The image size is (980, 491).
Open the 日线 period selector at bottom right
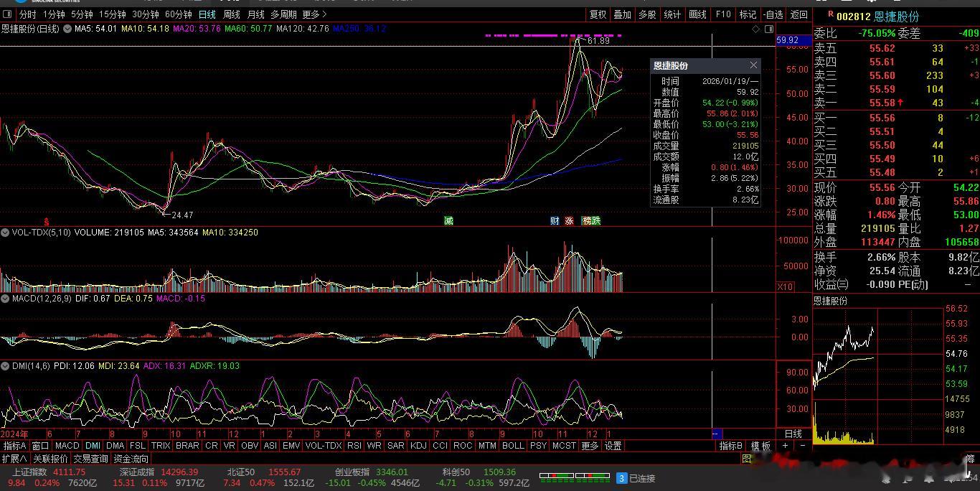pyautogui.click(x=793, y=434)
